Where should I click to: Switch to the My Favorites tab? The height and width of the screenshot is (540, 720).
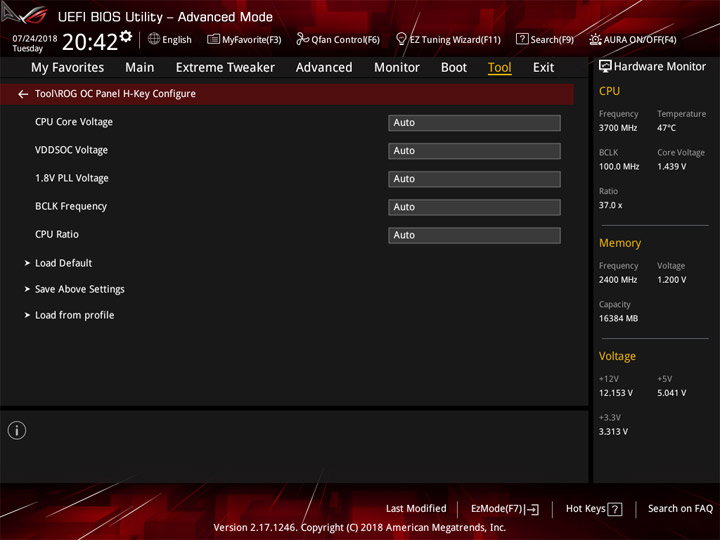[68, 68]
